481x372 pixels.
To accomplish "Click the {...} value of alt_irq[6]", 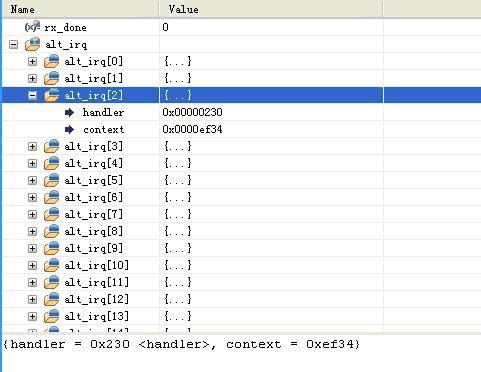I will tap(178, 197).
